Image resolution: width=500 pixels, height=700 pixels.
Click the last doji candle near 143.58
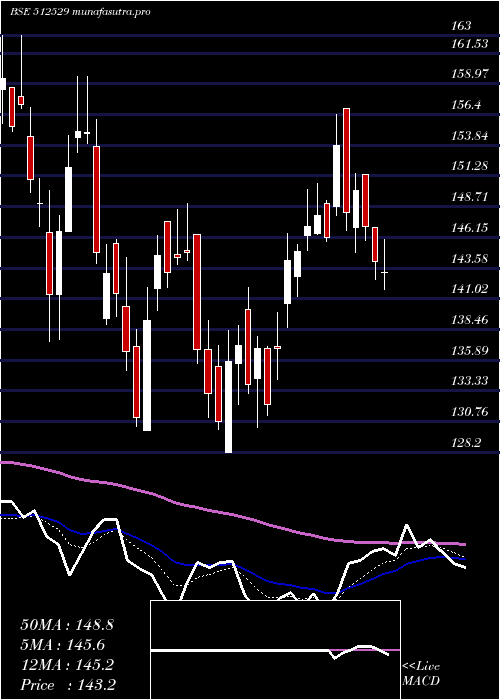click(384, 272)
